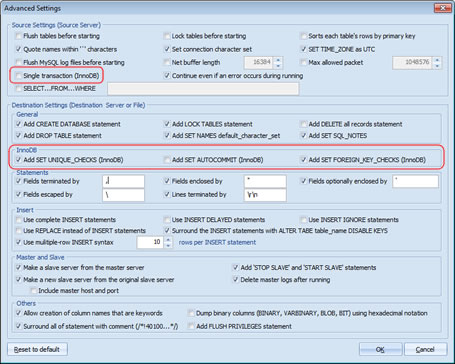Decrease rows per INSERT statement
The width and height of the screenshot is (455, 364).
pyautogui.click(x=168, y=245)
